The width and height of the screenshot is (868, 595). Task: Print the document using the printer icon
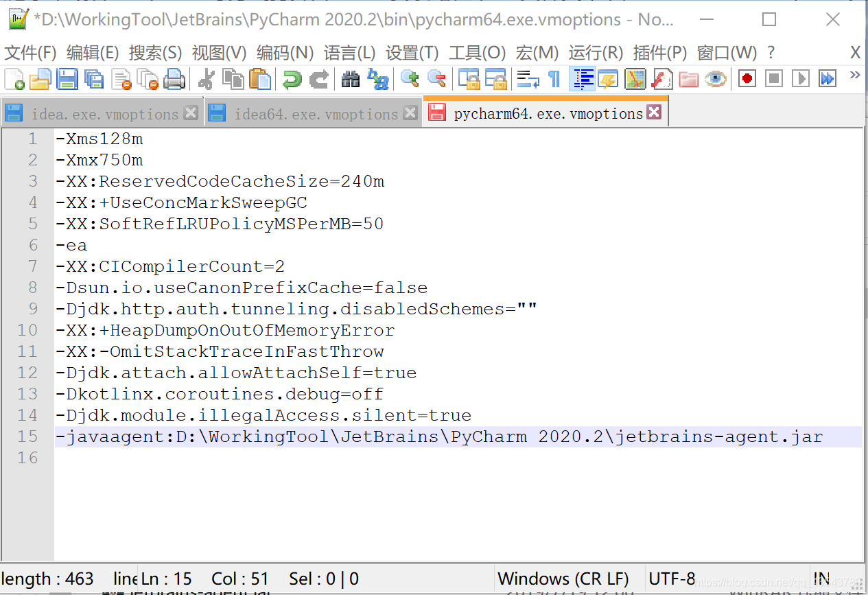(x=174, y=79)
